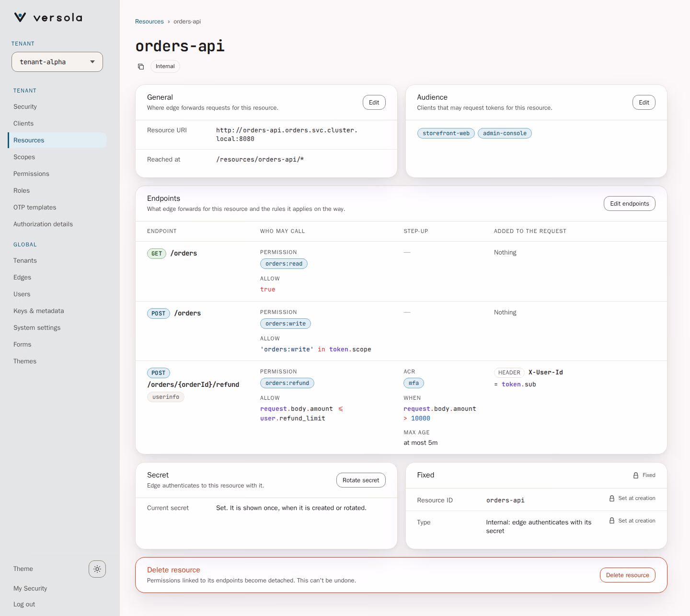Open Keys & metadata page
690x616 pixels.
coord(57,311)
